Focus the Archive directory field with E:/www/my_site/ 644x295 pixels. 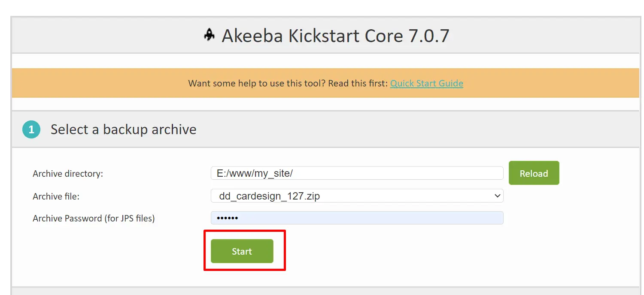pos(357,173)
